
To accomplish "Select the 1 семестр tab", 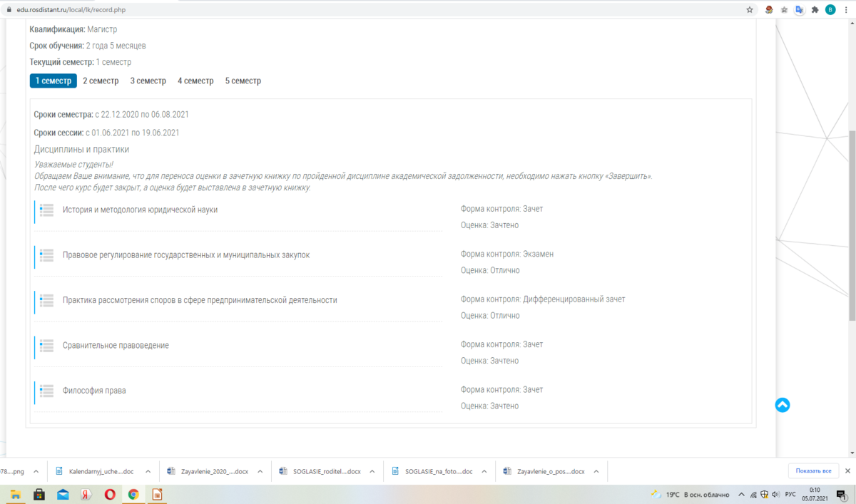I will 53,81.
